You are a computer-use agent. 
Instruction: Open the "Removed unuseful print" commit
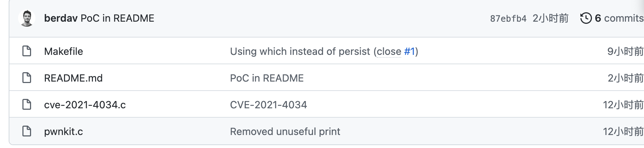tap(285, 132)
